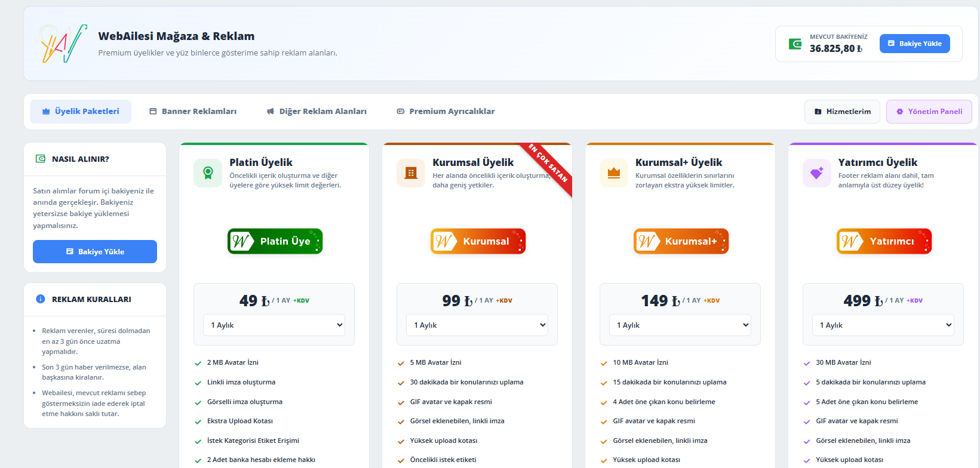The image size is (980, 468).
Task: Go to the Diğer Reklam Alanları tab
Action: (317, 112)
